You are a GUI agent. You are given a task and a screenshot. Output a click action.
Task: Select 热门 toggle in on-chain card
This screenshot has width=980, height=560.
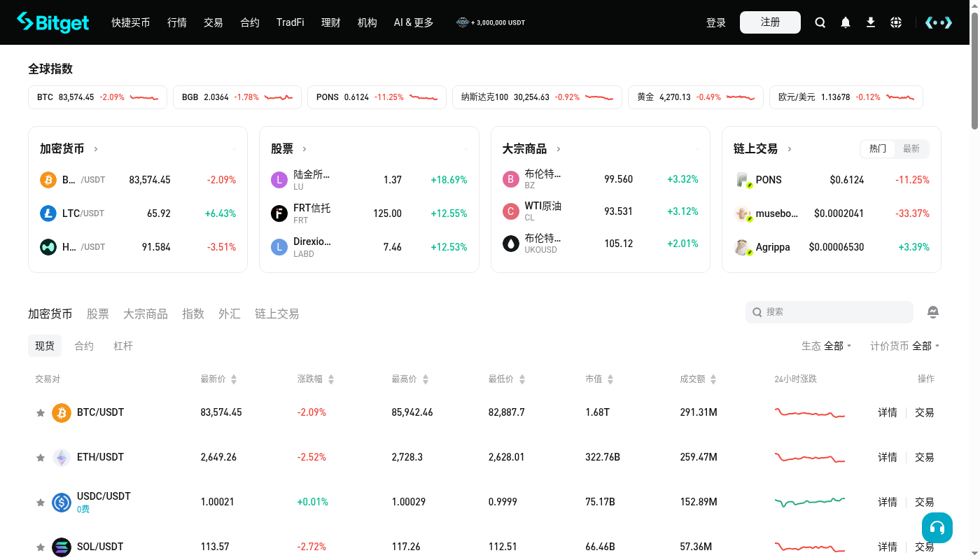(878, 148)
